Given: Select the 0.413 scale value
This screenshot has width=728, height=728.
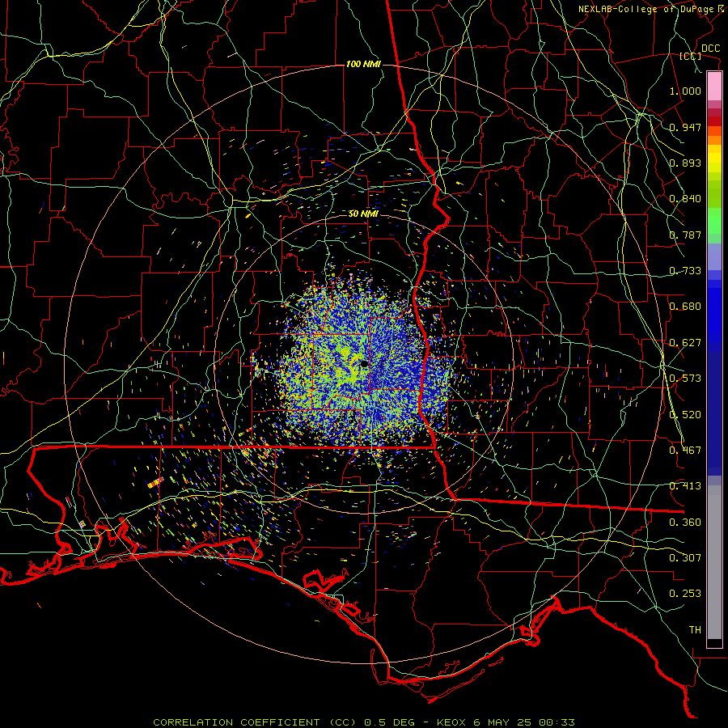Looking at the screenshot, I should [685, 486].
